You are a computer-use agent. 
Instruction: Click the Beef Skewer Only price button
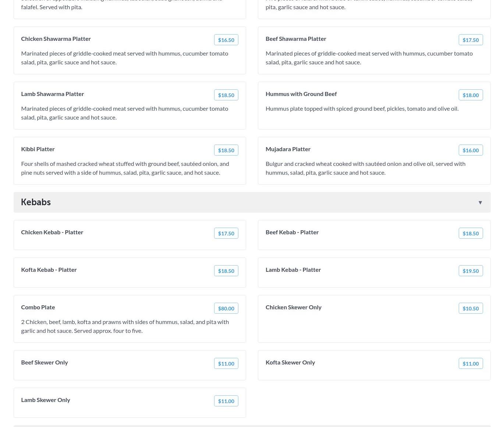(x=226, y=363)
